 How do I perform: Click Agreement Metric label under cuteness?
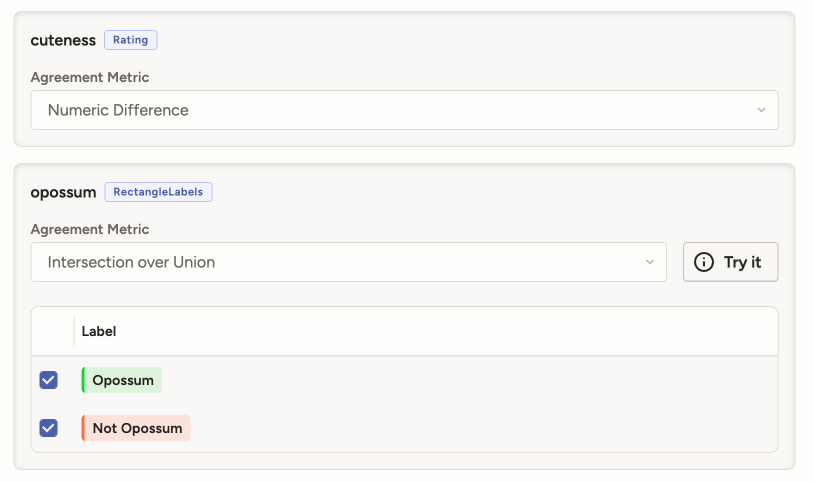point(90,77)
